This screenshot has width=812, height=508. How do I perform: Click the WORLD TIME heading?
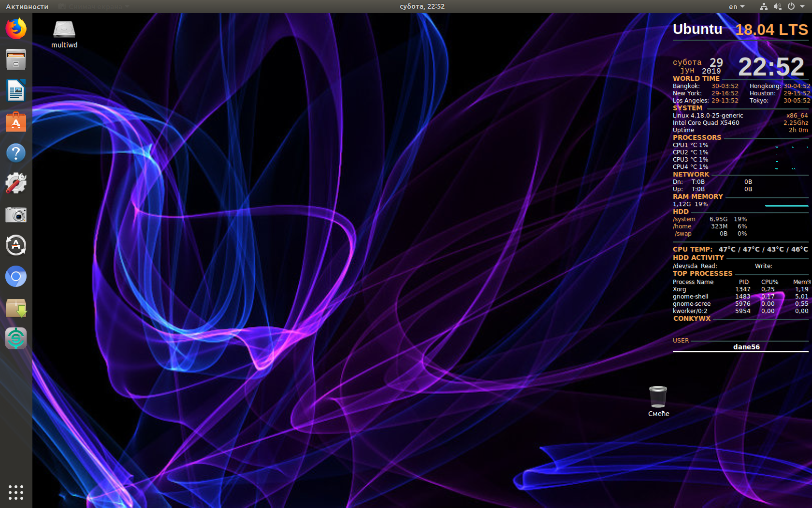(x=696, y=78)
